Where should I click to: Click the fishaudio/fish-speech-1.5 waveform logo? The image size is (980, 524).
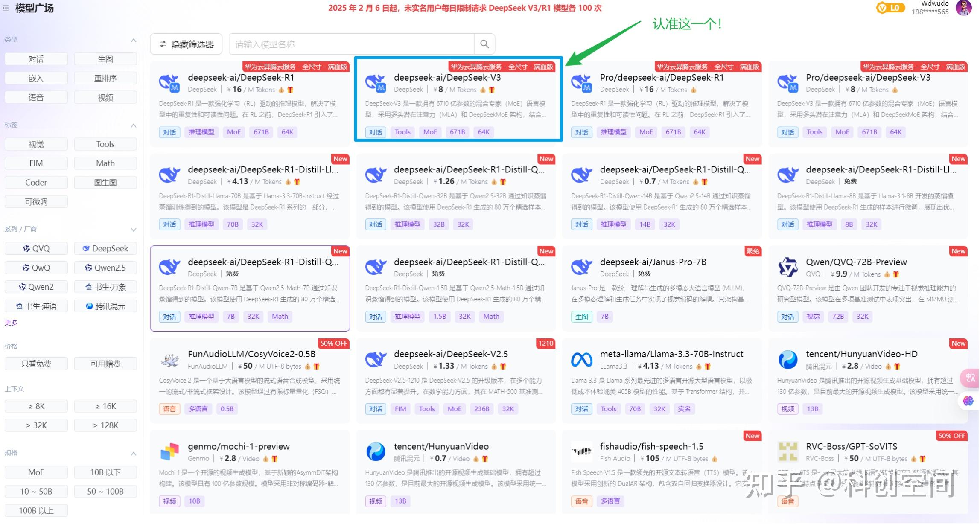[x=581, y=452]
